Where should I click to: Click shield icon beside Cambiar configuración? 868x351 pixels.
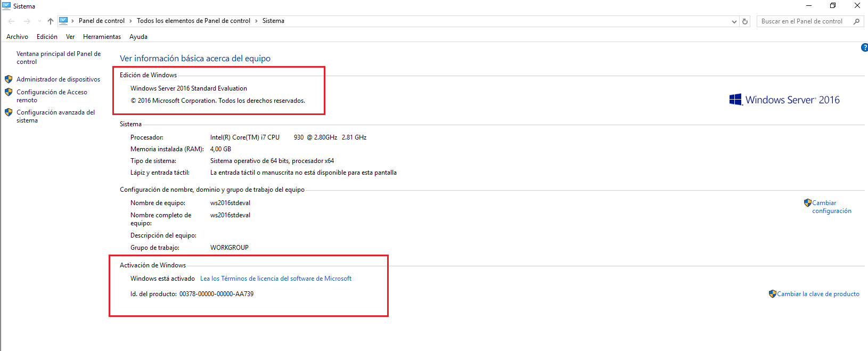[x=808, y=202]
